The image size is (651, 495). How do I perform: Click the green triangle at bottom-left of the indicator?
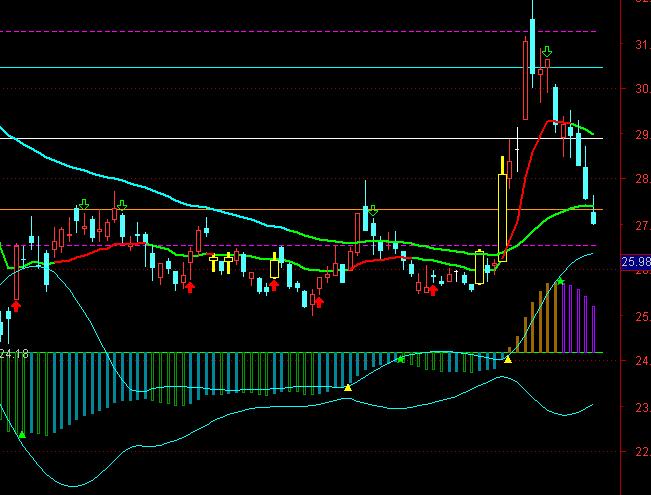point(22,434)
